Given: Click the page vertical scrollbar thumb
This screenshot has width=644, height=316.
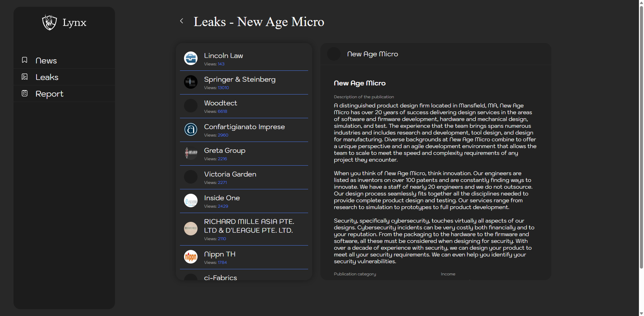Looking at the screenshot, I should [x=641, y=135].
